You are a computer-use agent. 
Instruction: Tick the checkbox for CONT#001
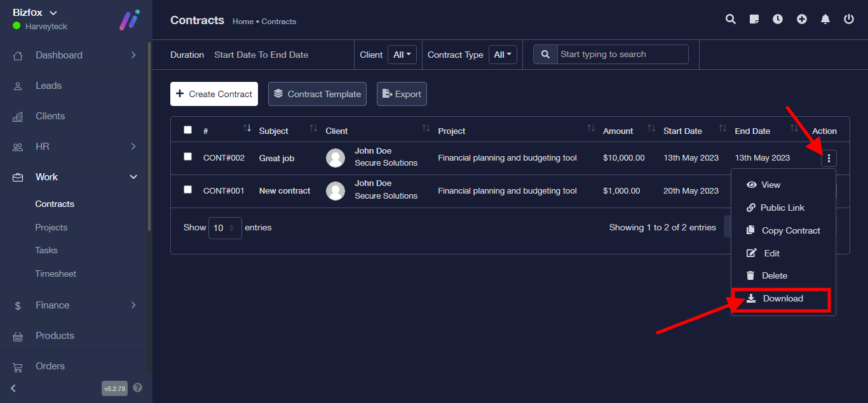(x=187, y=189)
